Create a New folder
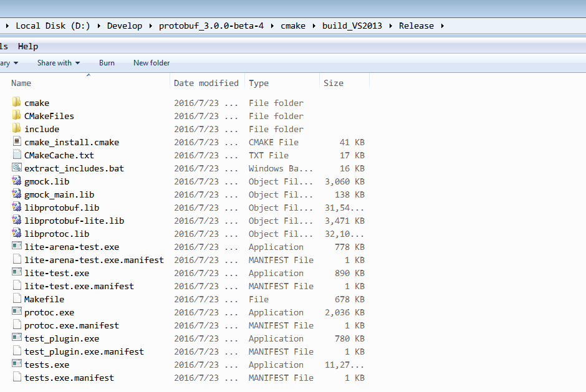The image size is (586, 392). pos(151,63)
